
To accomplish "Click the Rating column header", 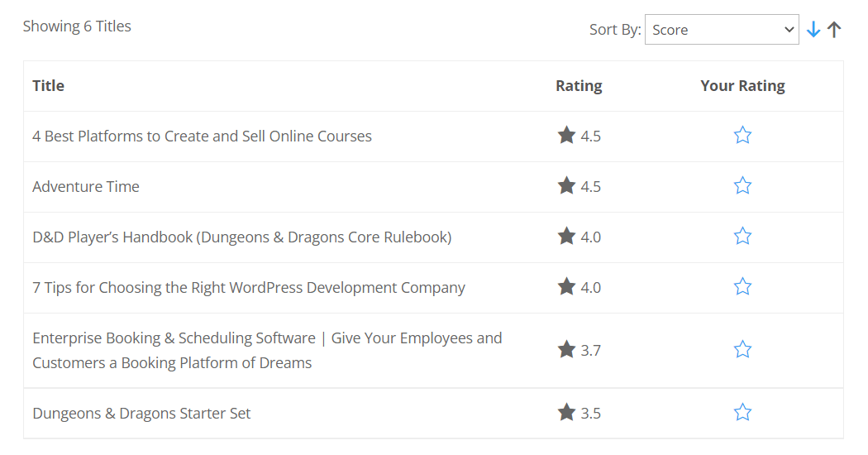I will (579, 86).
